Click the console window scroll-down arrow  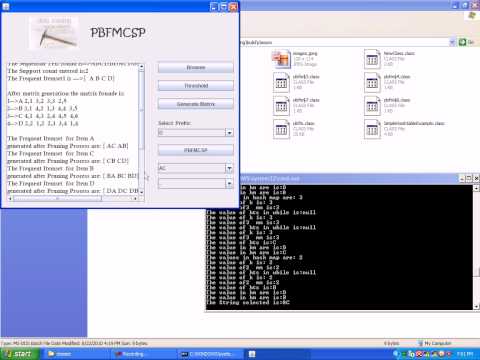[x=476, y=306]
